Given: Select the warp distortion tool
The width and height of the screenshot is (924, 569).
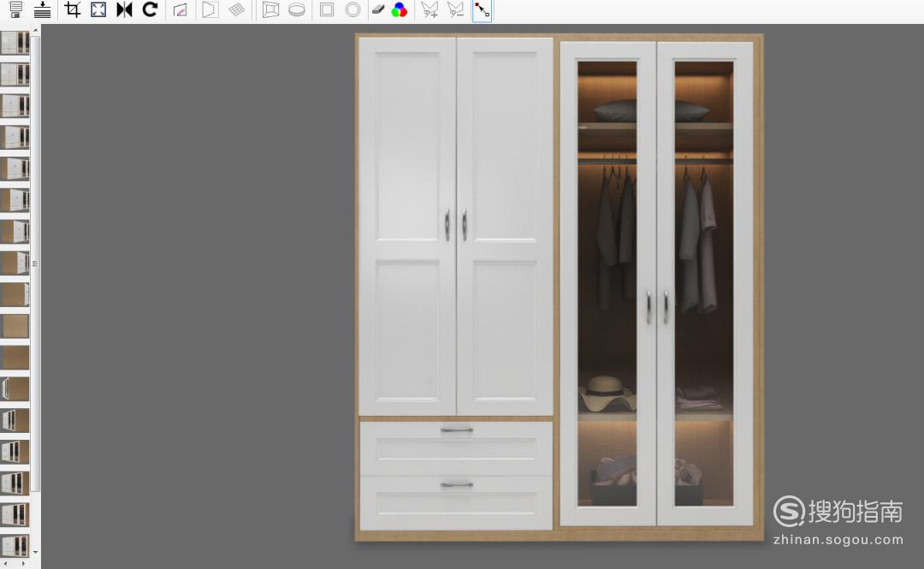Looking at the screenshot, I should tap(270, 10).
